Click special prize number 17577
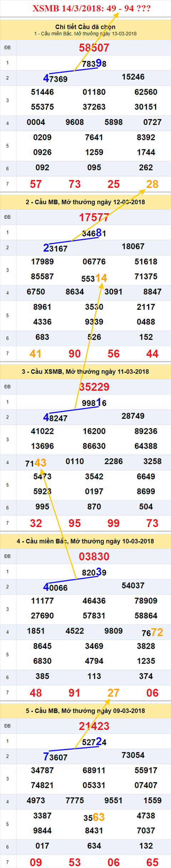 click(94, 217)
